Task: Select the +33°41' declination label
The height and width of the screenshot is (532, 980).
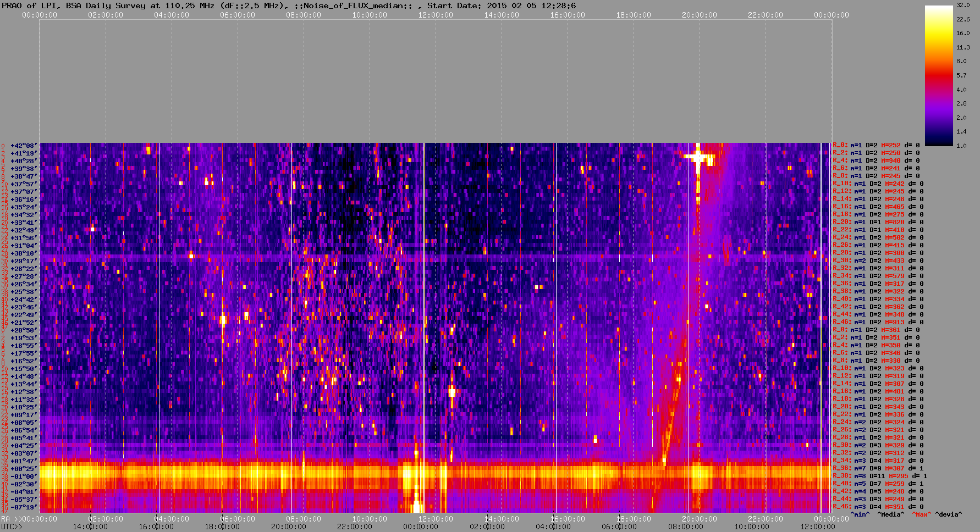Action: (24, 223)
